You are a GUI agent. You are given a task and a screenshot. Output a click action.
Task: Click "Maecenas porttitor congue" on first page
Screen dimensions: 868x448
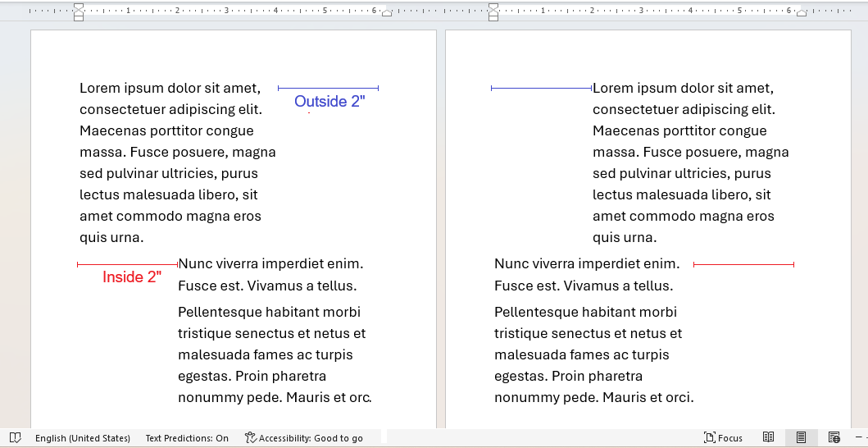tap(166, 130)
